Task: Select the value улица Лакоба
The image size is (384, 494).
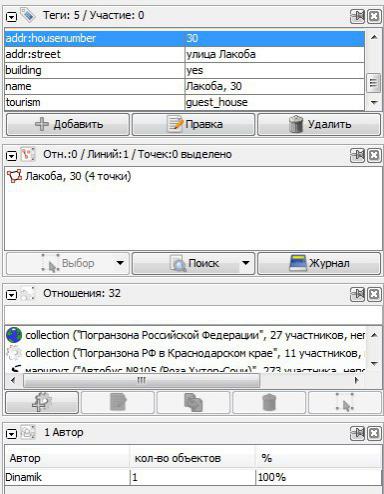Action: (274, 54)
